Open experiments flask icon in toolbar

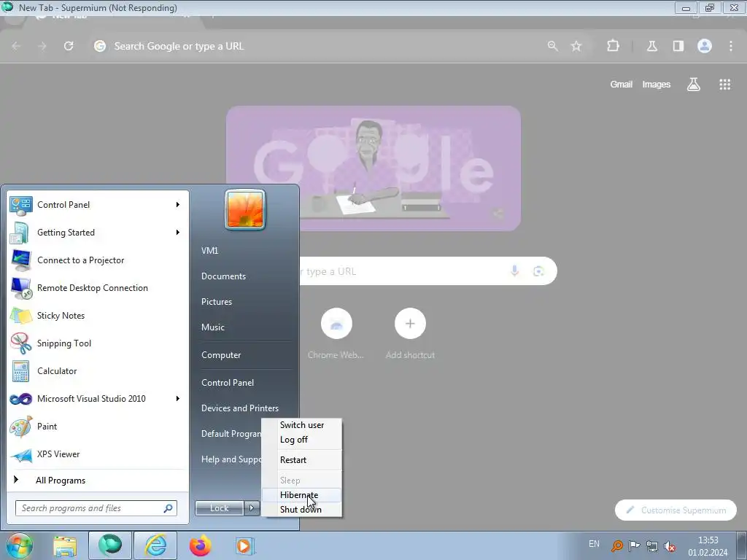652,46
